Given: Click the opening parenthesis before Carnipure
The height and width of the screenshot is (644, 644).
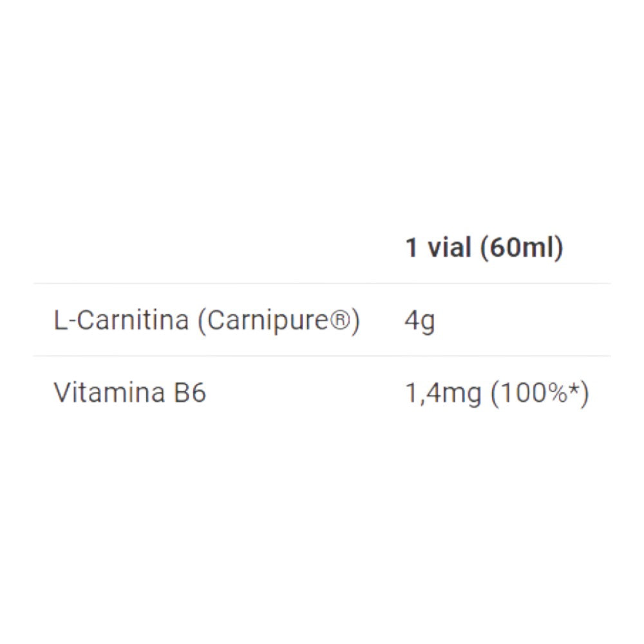Looking at the screenshot, I should 201,320.
